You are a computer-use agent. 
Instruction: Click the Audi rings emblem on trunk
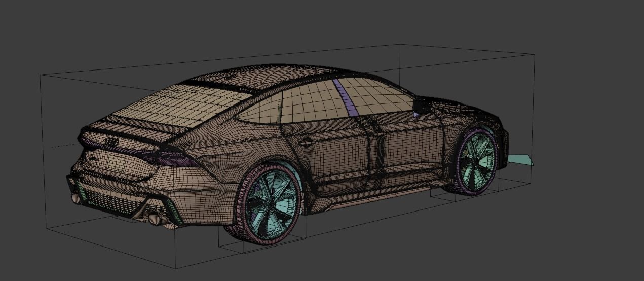point(112,143)
